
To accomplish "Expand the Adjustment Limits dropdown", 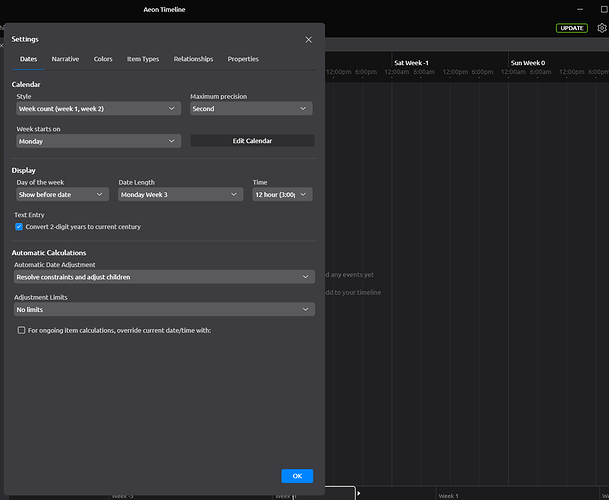I will [164, 310].
